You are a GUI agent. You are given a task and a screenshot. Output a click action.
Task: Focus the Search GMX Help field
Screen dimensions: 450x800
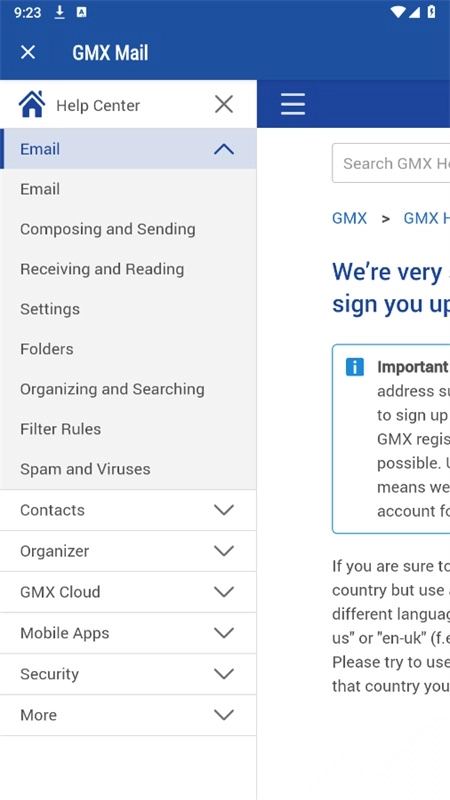[x=391, y=163]
